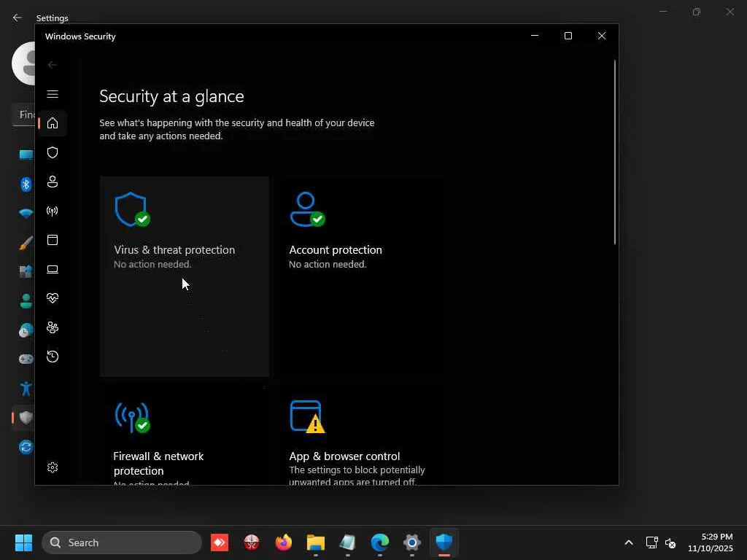The image size is (747, 560).
Task: Open Virus & threat protection shield sidebar icon
Action: point(53,152)
